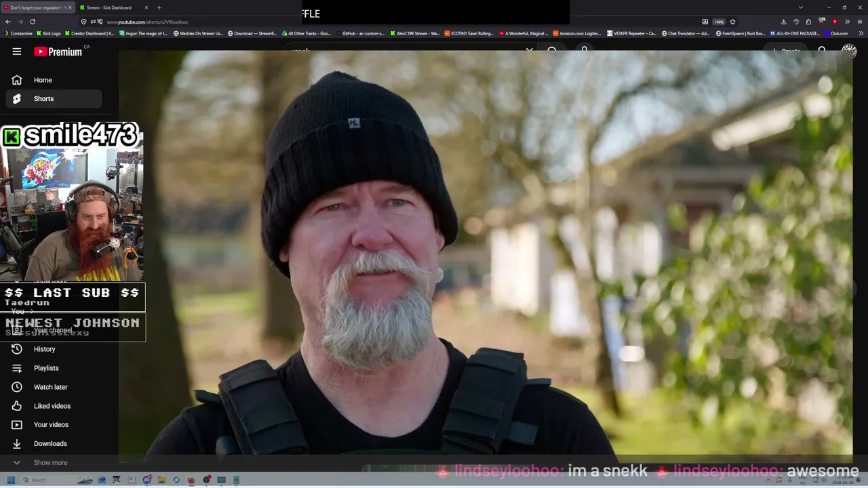Open the Imgur bookmark
Screen dimensions: 868x488
[144, 33]
